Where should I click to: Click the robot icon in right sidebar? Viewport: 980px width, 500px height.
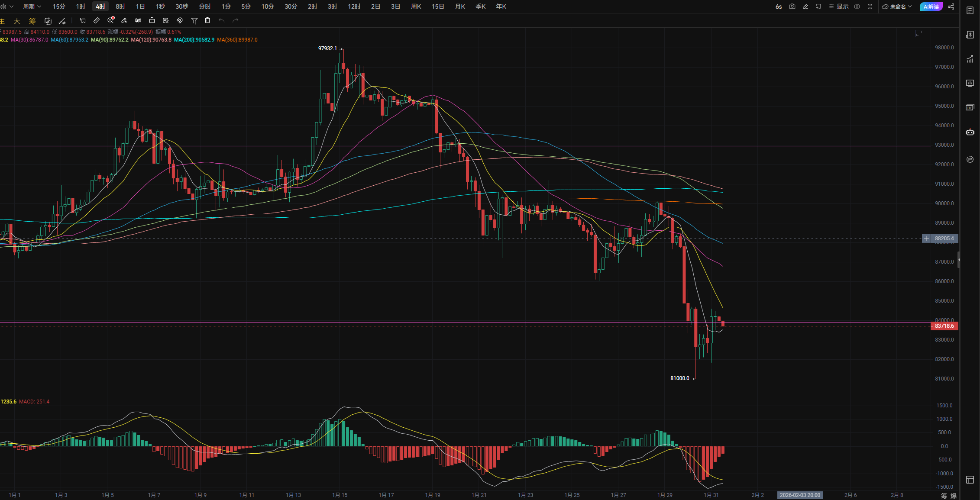point(970,132)
